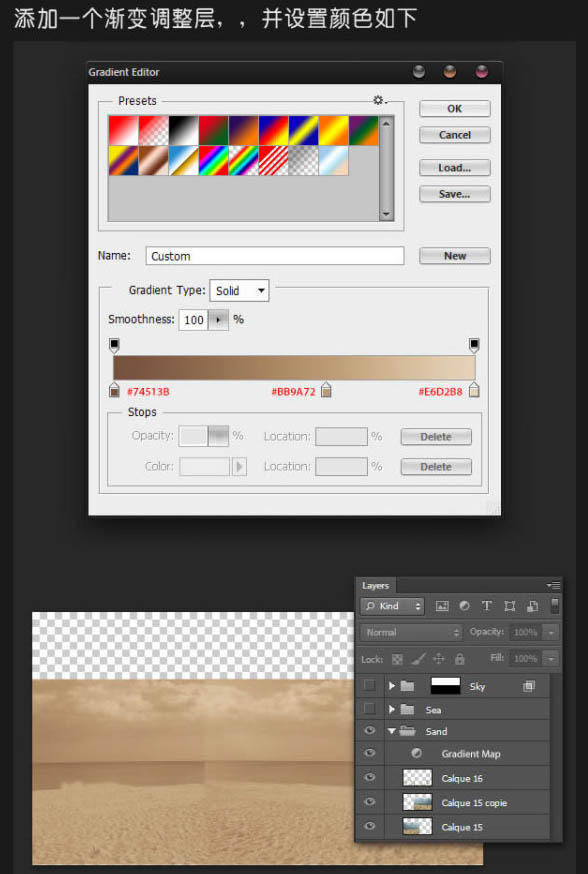Hide the Calque 16 layer
The image size is (588, 874).
(x=370, y=778)
